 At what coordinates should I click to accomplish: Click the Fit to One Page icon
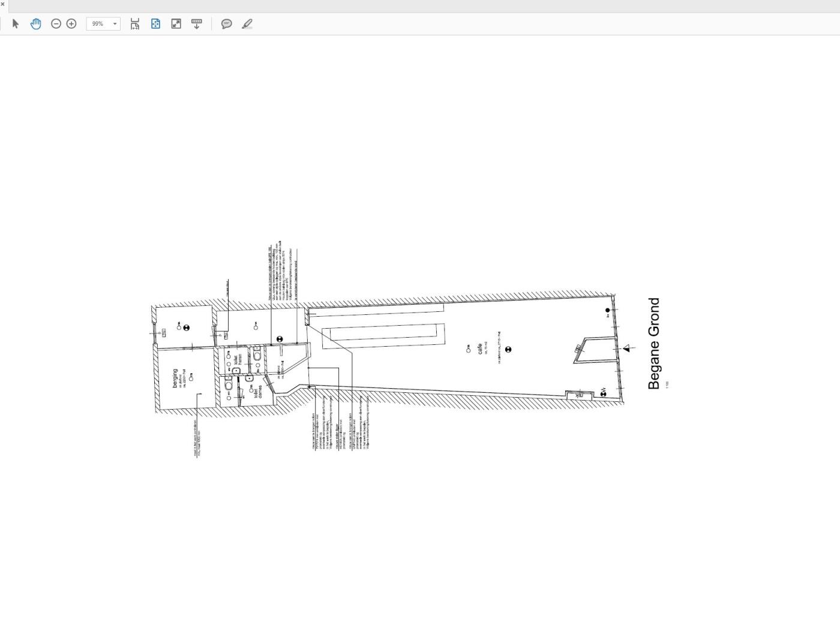[x=155, y=24]
